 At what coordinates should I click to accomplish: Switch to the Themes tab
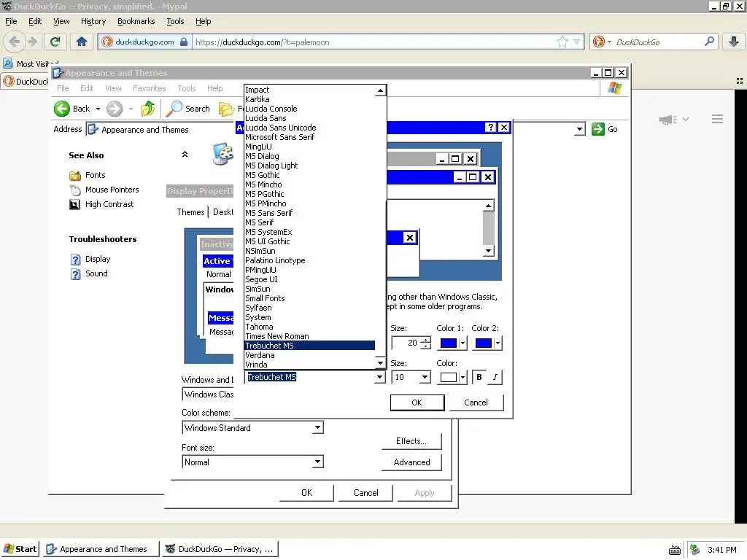tap(190, 212)
